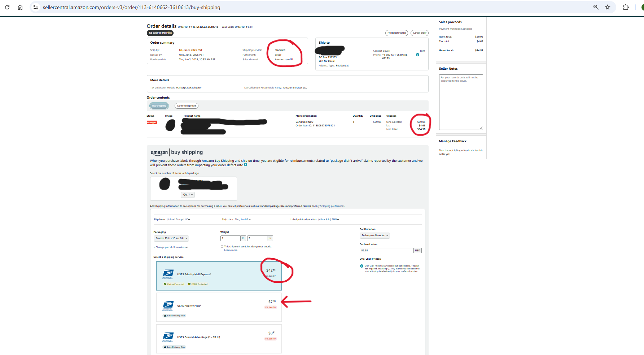Click Go back to order list button
The height and width of the screenshot is (355, 644).
[x=160, y=33]
